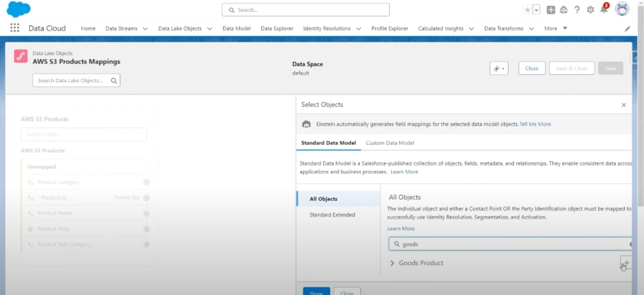Open Learn More after business processes
The height and width of the screenshot is (295, 644).
[x=404, y=172]
